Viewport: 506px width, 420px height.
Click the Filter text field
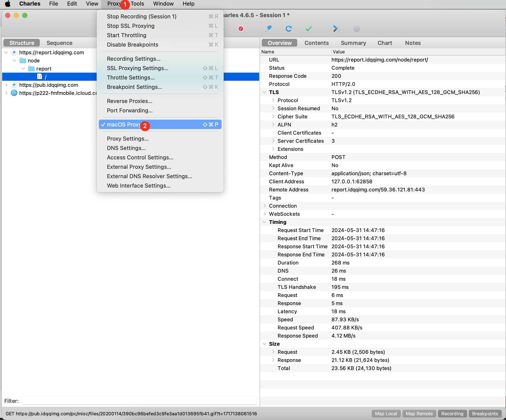tap(139, 401)
